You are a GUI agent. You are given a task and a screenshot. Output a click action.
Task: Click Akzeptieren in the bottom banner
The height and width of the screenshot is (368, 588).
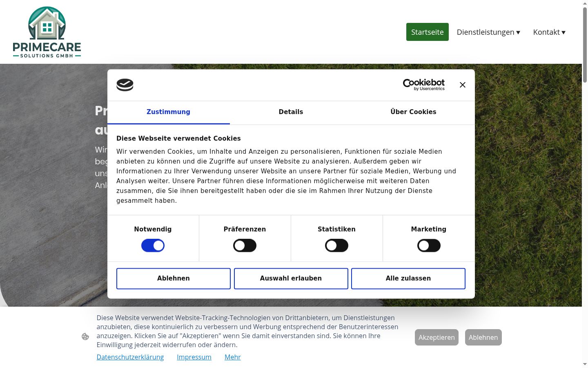pos(437,337)
